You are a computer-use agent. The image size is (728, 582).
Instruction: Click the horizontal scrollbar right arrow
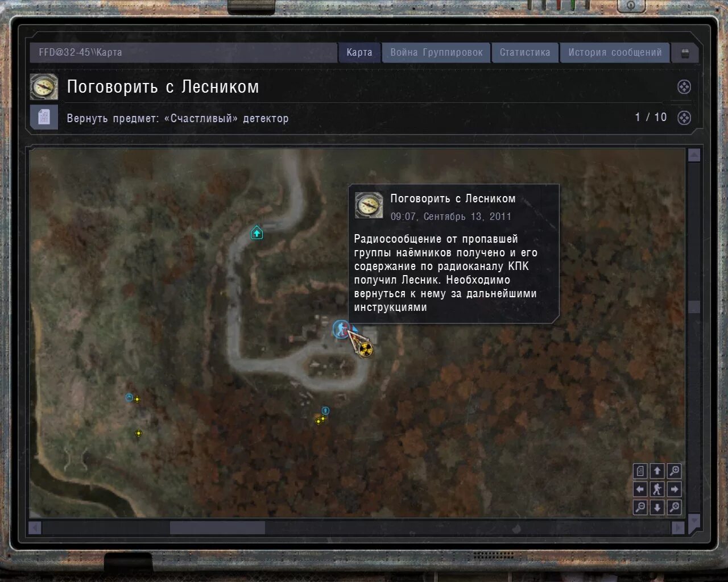(x=678, y=528)
